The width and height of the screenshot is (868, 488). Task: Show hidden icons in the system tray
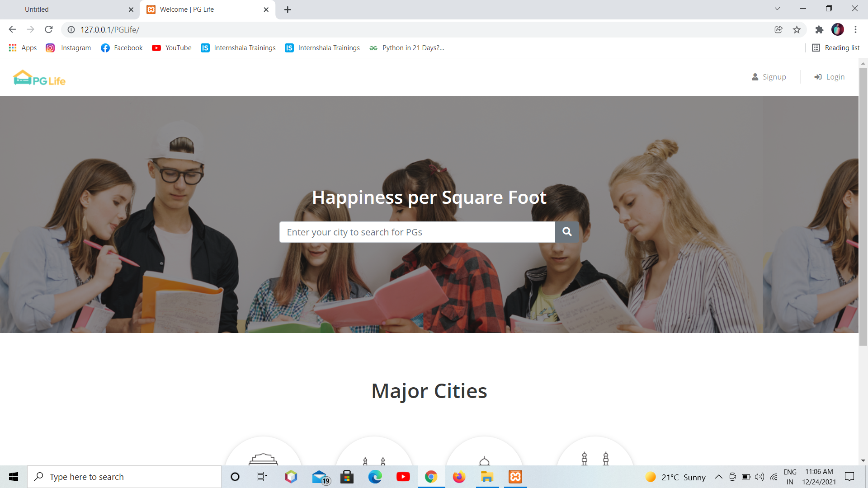click(x=719, y=476)
